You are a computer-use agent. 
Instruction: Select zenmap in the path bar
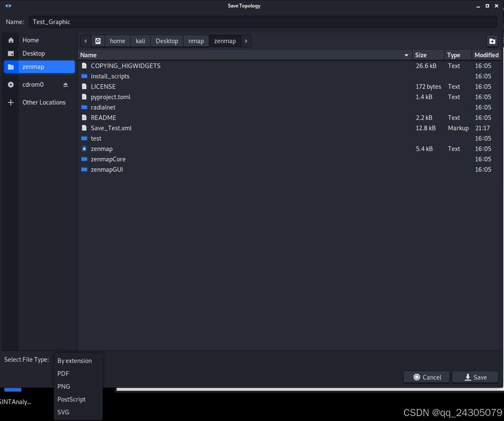click(225, 41)
